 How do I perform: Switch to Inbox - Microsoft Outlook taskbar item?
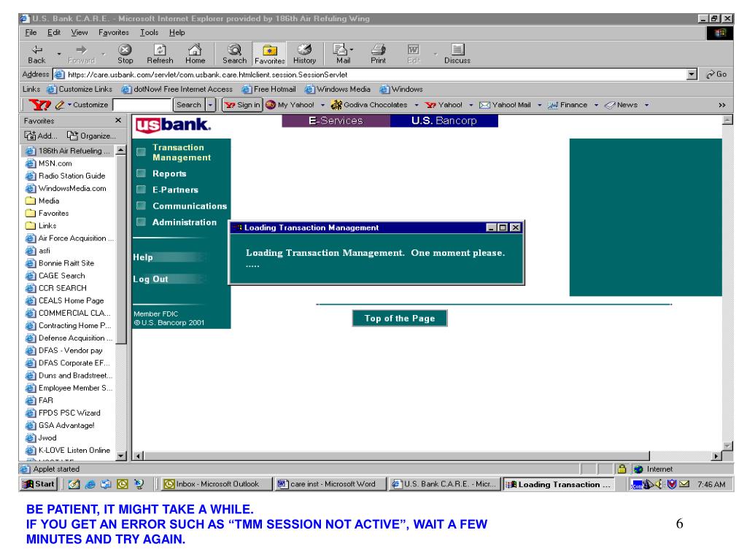tap(217, 484)
